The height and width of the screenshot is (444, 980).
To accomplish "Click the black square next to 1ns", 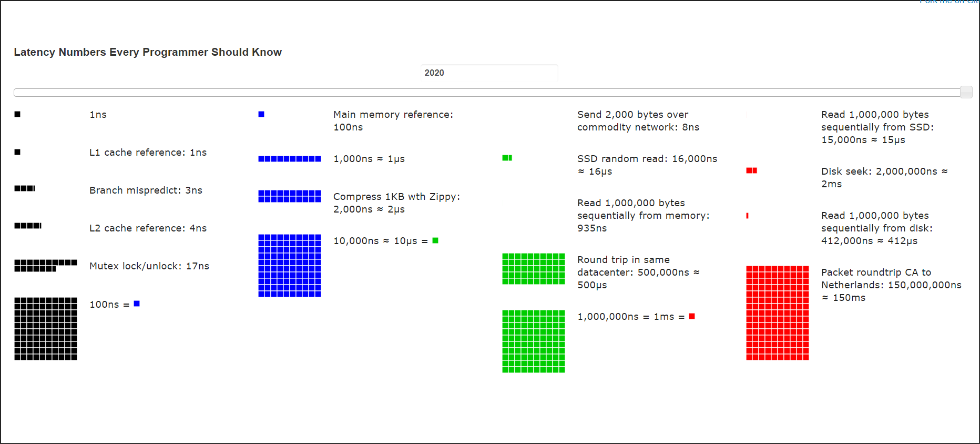I will [x=17, y=114].
